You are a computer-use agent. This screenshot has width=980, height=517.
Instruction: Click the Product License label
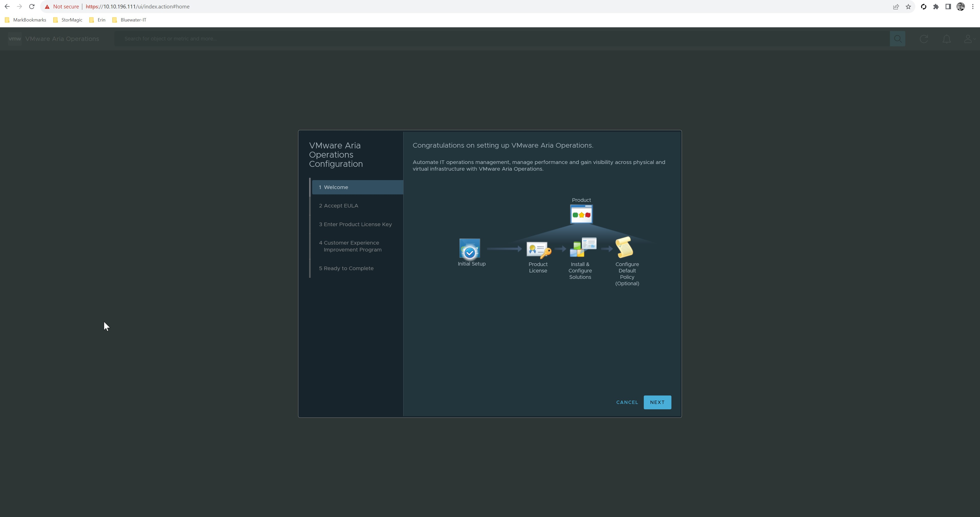click(x=538, y=268)
